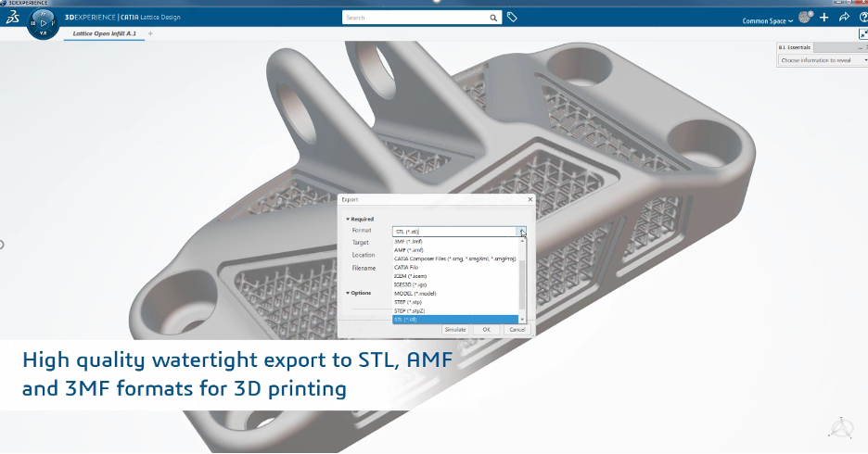Open the Common Space dropdown
Image resolution: width=868 pixels, height=454 pixels.
point(768,20)
